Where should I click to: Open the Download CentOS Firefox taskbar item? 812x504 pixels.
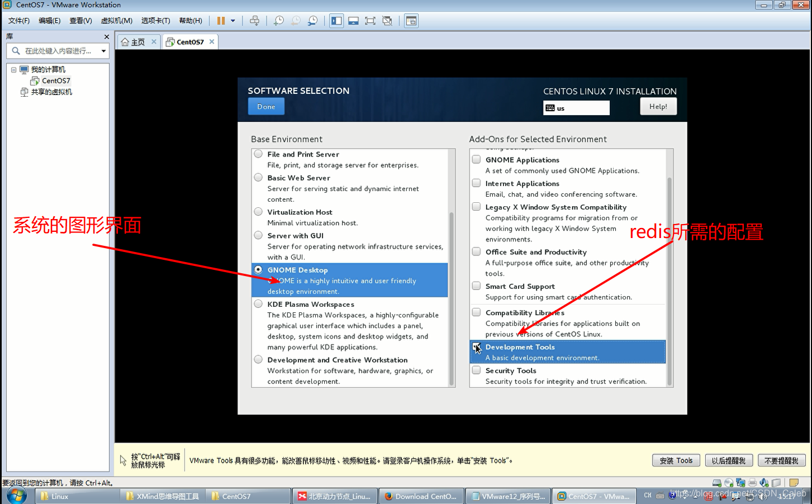(420, 496)
